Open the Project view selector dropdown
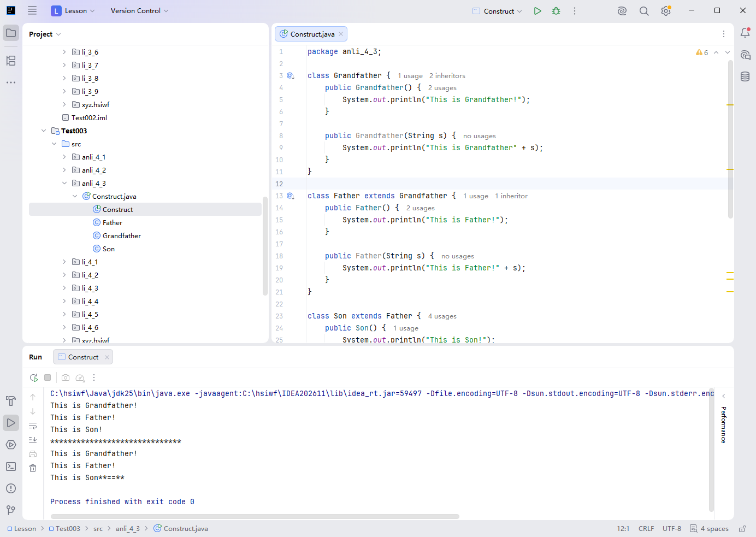Image resolution: width=756 pixels, height=537 pixels. [x=45, y=34]
